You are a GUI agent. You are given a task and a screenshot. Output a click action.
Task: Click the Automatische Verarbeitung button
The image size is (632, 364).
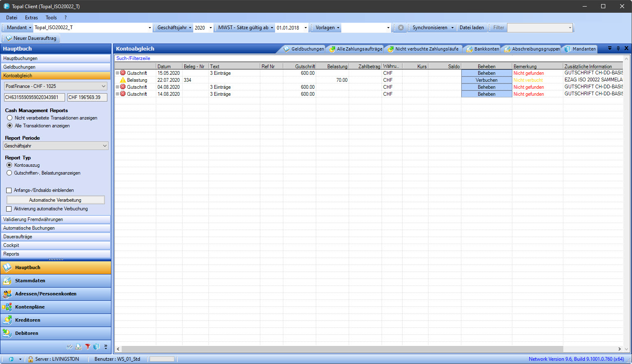tap(56, 200)
